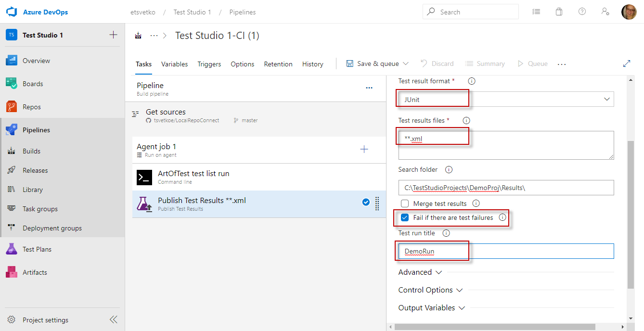The height and width of the screenshot is (331, 644).
Task: Click the Search folder input field
Action: tap(506, 188)
